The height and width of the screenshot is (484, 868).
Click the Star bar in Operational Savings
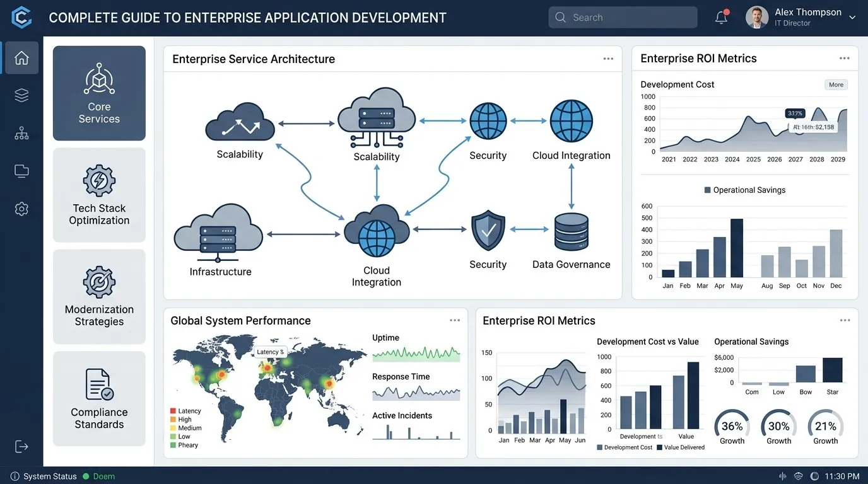pos(833,370)
